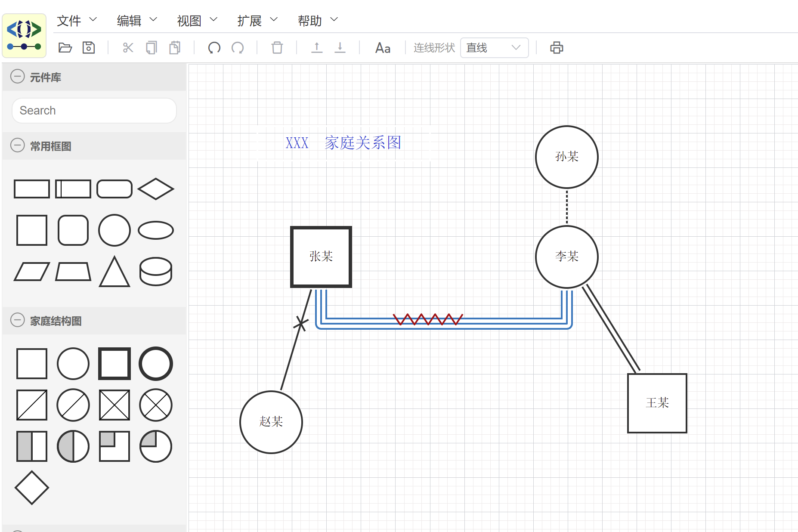Select the 李某 circle node

pyautogui.click(x=567, y=257)
